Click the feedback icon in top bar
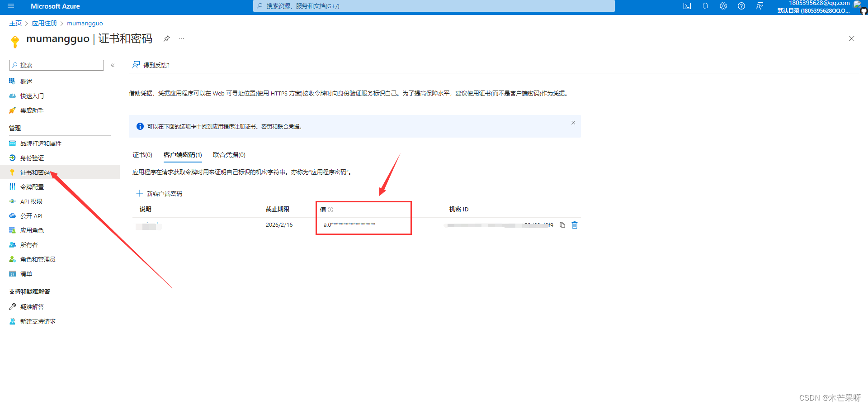 click(x=759, y=6)
